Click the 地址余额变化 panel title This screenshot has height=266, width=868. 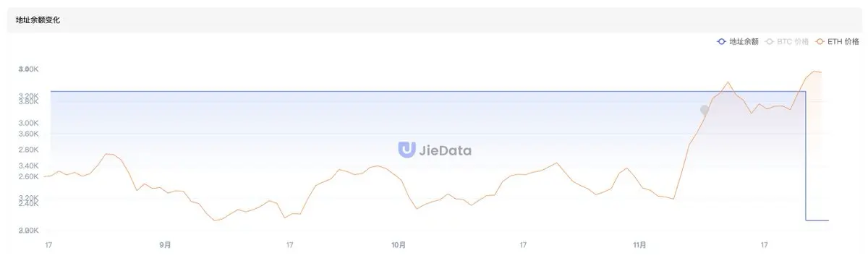pyautogui.click(x=38, y=20)
